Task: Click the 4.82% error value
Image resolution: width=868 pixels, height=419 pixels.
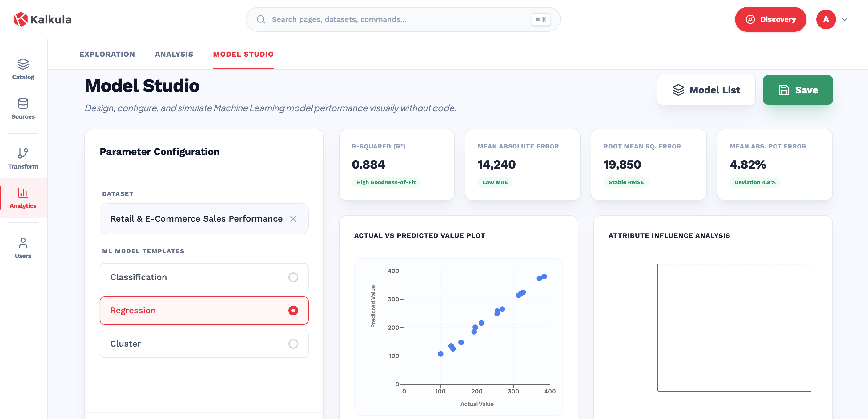Action: click(748, 164)
